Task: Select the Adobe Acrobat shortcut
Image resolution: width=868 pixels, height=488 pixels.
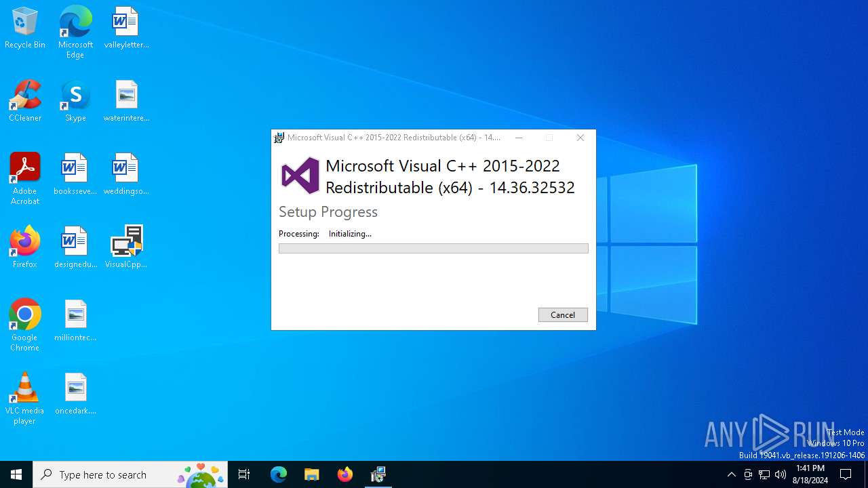Action: [x=25, y=179]
